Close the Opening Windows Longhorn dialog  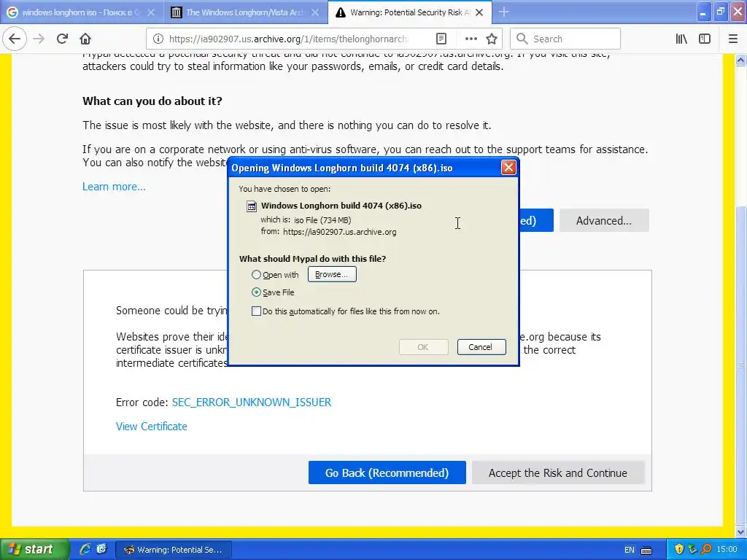(x=508, y=168)
